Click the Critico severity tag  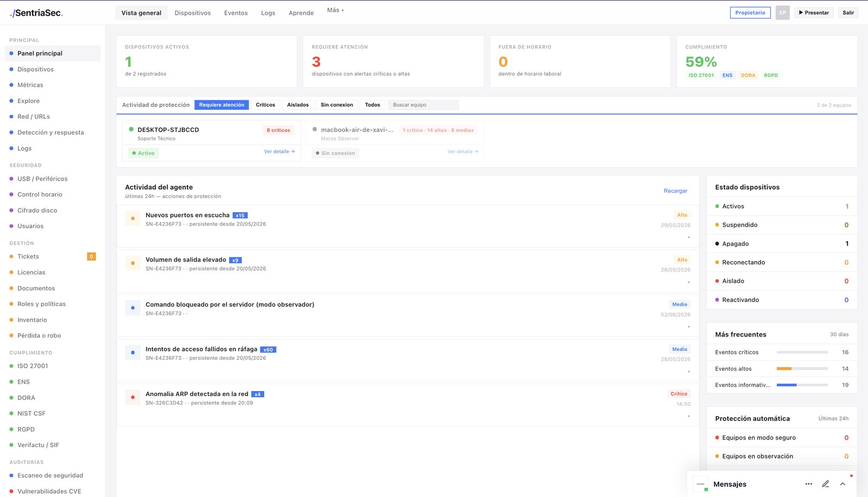679,394
